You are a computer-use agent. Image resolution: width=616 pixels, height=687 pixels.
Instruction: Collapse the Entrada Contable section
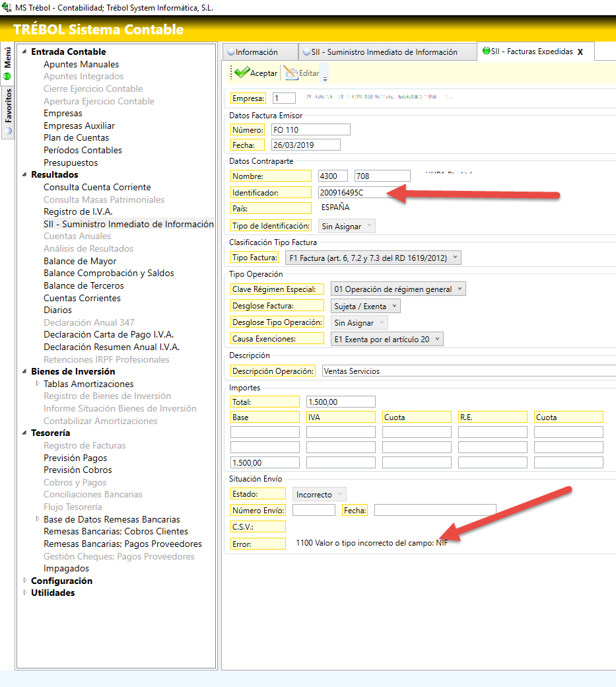[x=24, y=52]
